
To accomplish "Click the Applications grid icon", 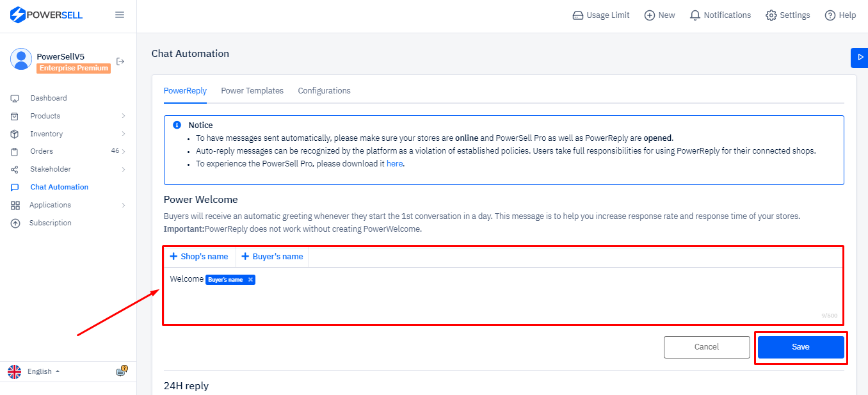I will pyautogui.click(x=15, y=206).
